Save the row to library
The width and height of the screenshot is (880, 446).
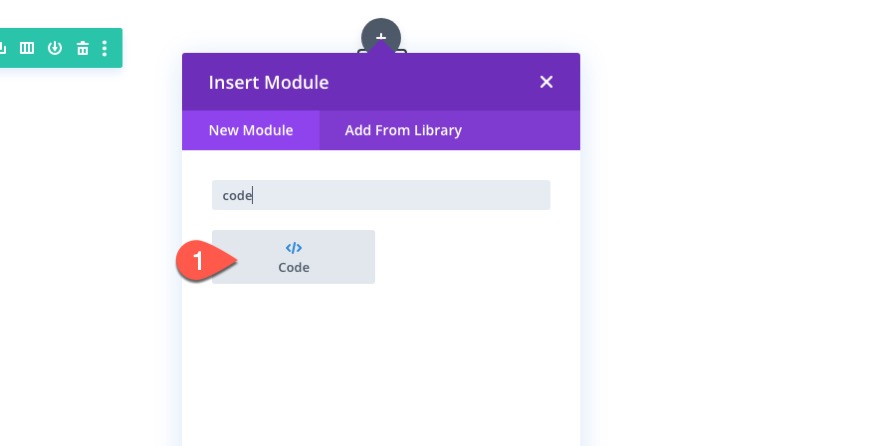55,48
